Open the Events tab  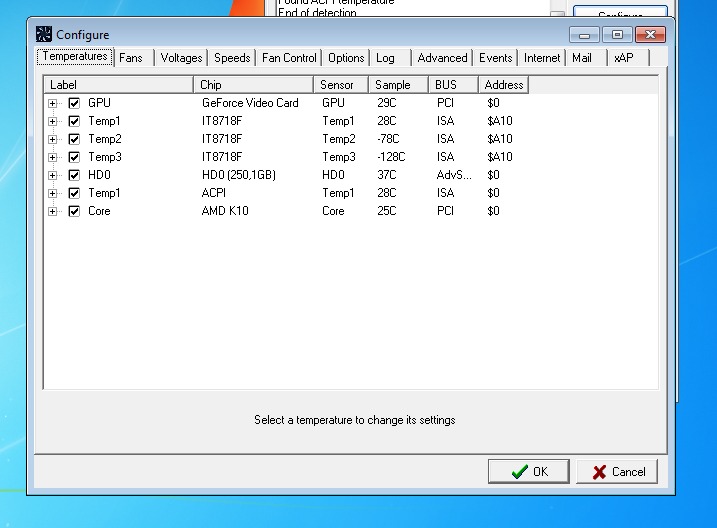click(x=495, y=58)
